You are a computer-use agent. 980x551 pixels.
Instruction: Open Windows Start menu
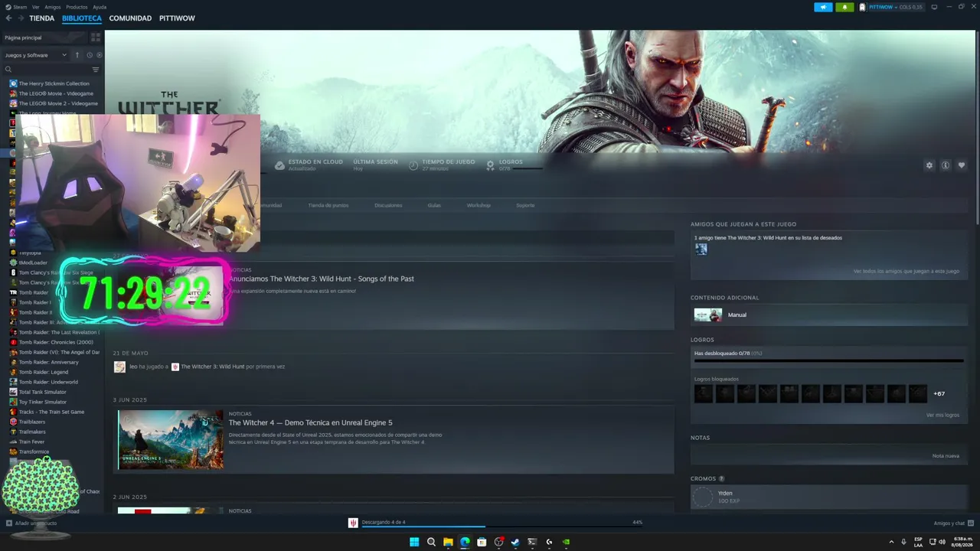tap(414, 542)
